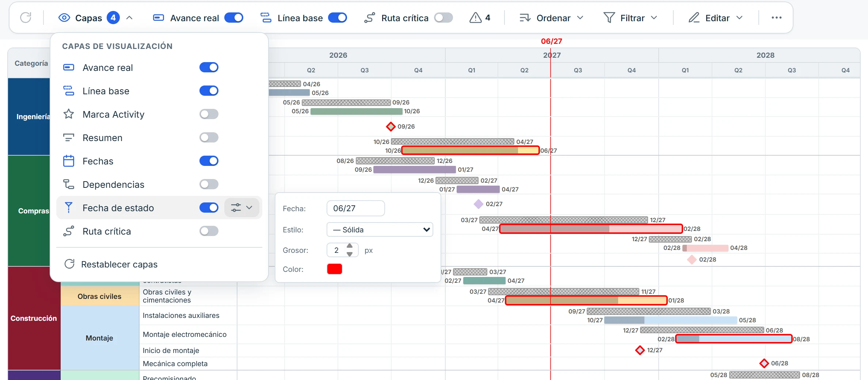Click the star icon for Marca Activity
The height and width of the screenshot is (380, 868).
pyautogui.click(x=69, y=114)
